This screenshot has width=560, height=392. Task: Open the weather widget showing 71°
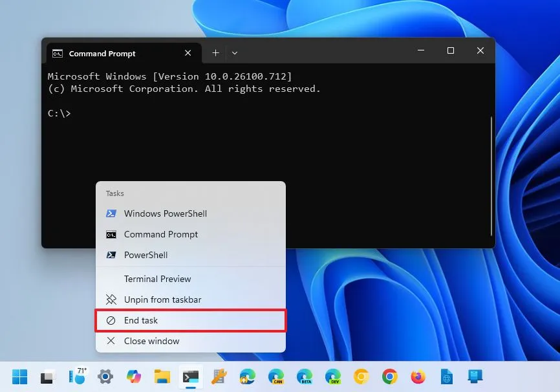point(77,376)
